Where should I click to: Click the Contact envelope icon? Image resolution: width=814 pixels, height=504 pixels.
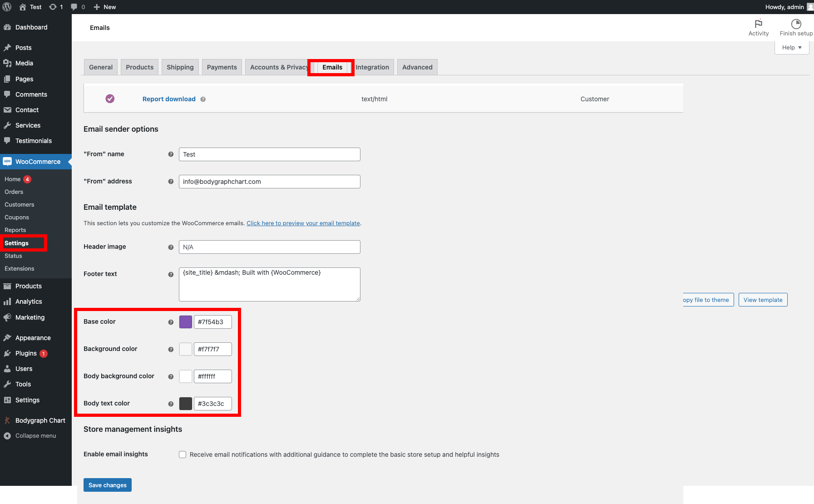(x=7, y=110)
